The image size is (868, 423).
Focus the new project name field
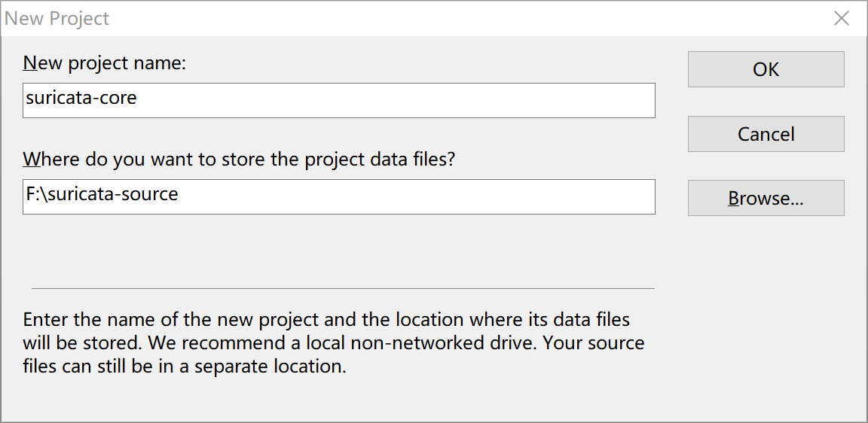[339, 100]
